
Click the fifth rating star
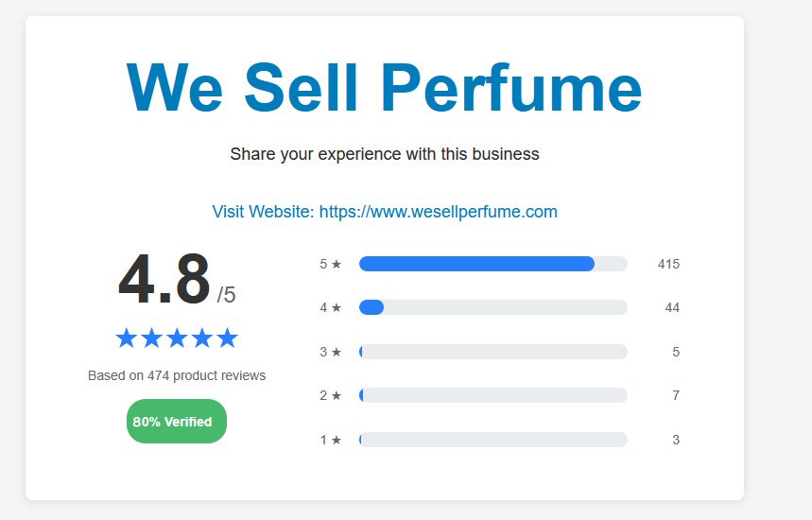[227, 338]
